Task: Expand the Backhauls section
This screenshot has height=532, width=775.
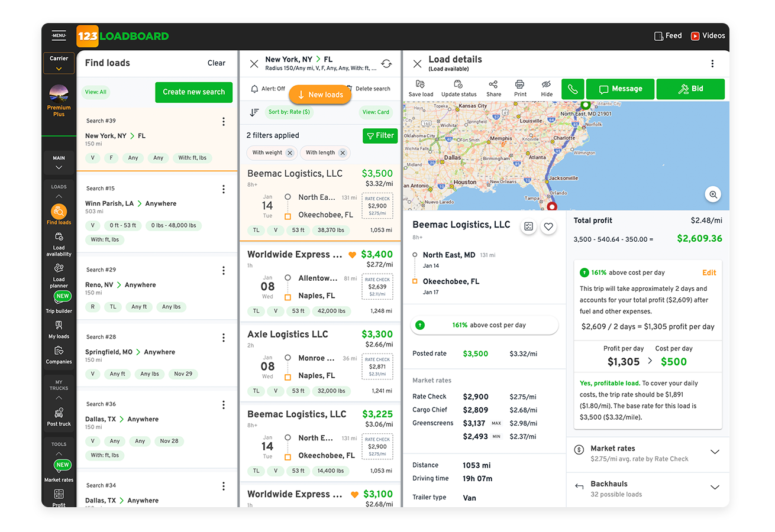Action: coord(715,488)
